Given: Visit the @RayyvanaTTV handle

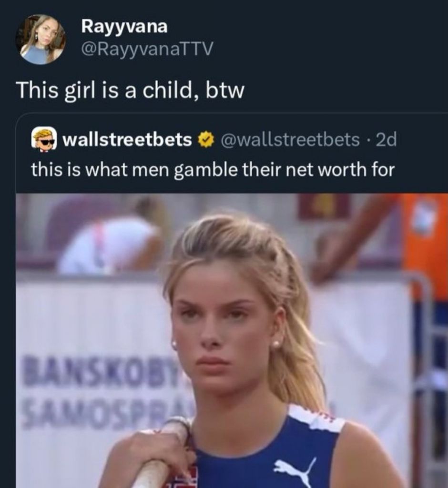Looking at the screenshot, I should (147, 49).
